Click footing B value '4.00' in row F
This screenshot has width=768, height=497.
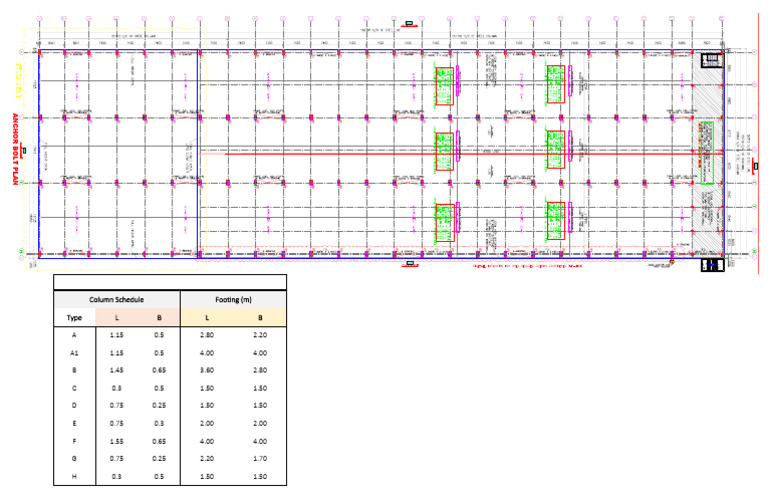pos(260,441)
